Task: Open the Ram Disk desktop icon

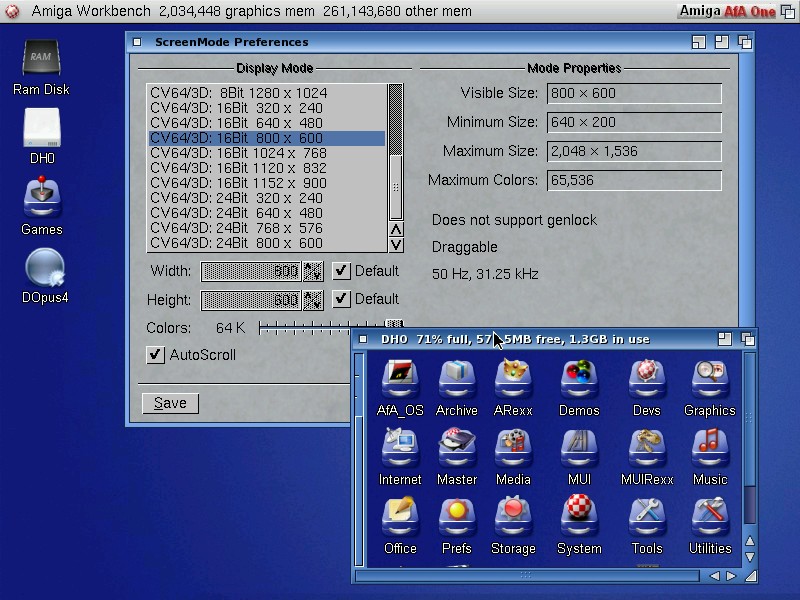Action: coord(41,60)
